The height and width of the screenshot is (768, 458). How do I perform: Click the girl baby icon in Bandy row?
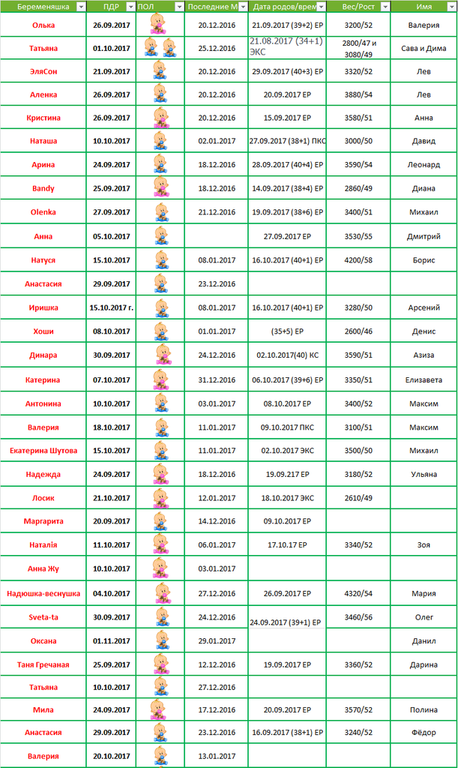tap(161, 188)
